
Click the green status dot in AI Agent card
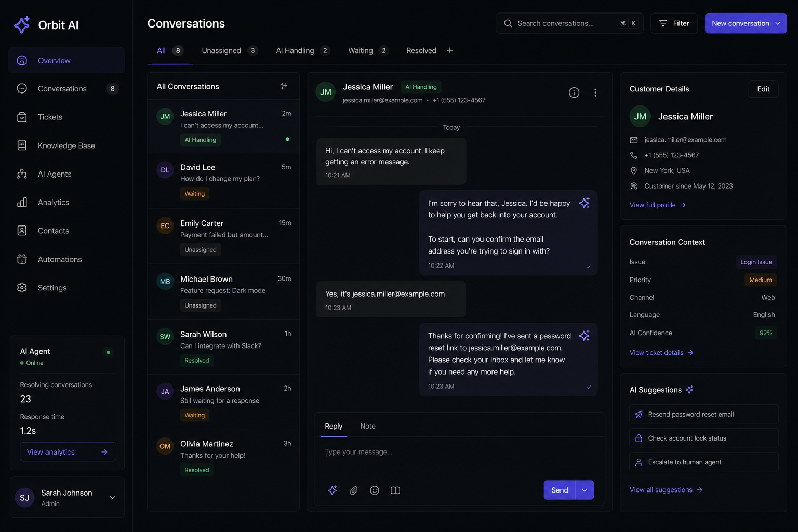click(x=108, y=352)
